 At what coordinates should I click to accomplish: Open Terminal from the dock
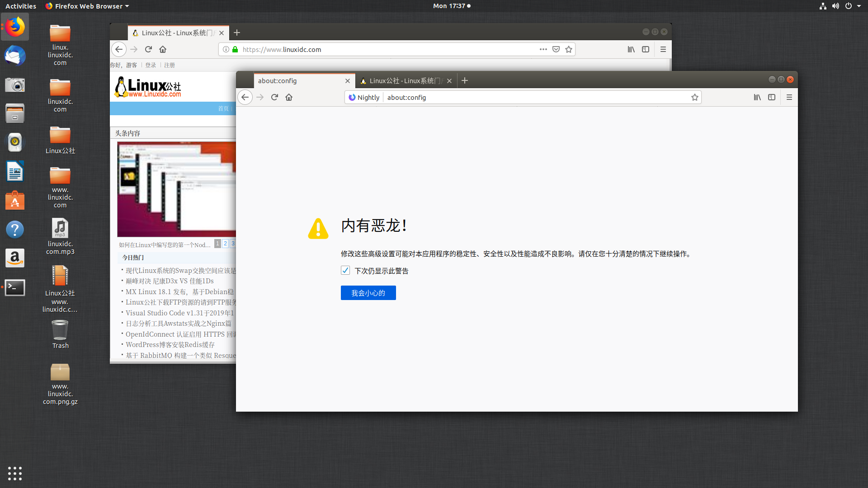point(15,287)
